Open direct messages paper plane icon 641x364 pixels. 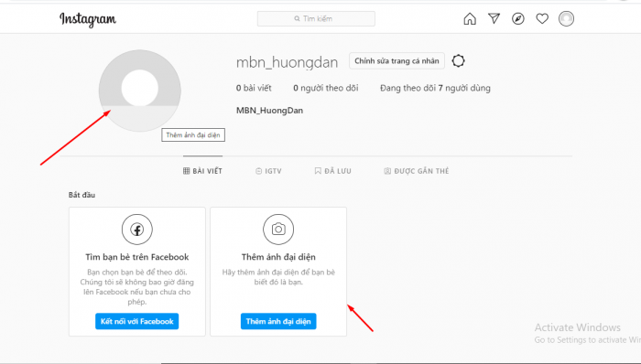[494, 18]
